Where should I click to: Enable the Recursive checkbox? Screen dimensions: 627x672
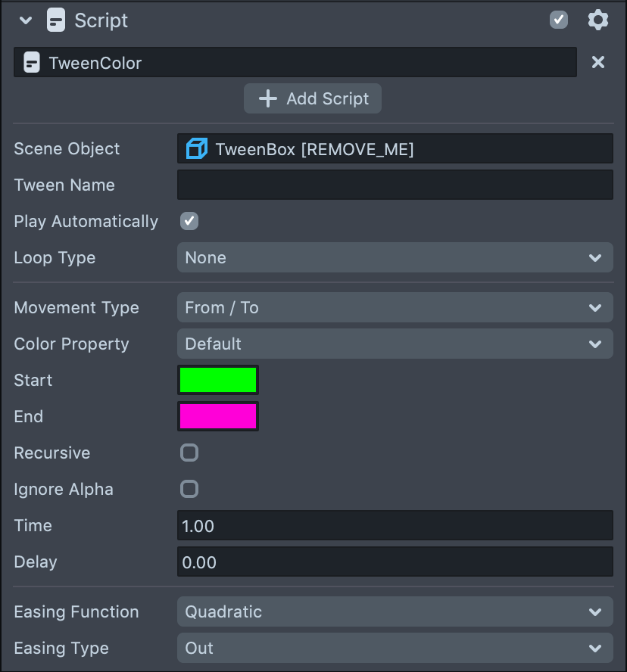189,453
